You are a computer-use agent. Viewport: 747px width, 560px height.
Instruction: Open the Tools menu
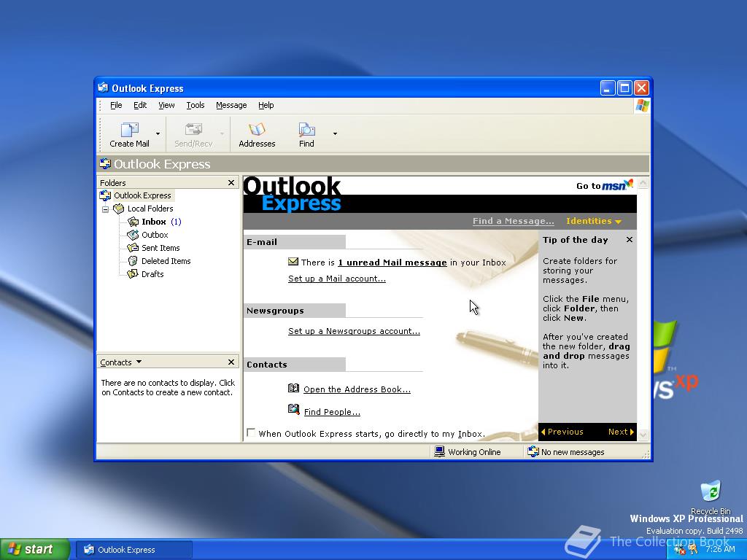pos(196,105)
